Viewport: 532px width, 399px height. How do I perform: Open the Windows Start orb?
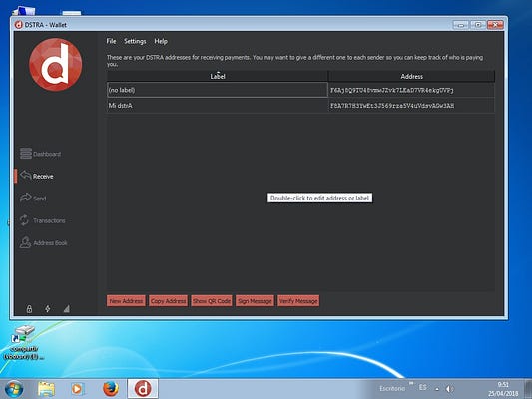click(x=14, y=389)
